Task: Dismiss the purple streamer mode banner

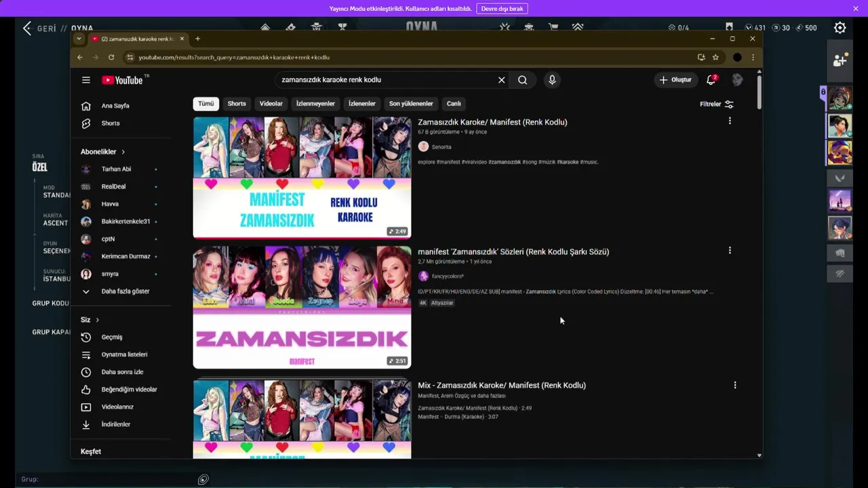Action: click(856, 9)
